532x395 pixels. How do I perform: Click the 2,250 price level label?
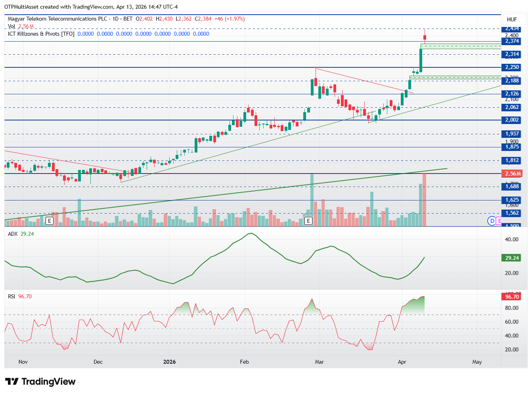pyautogui.click(x=512, y=67)
